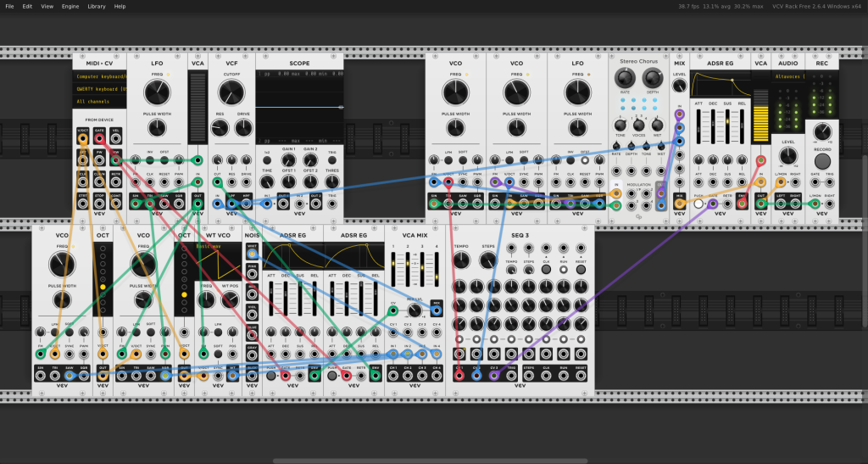Toggle the SOFT button on WT VCO
Screen dimensions: 868x464
tap(218, 354)
